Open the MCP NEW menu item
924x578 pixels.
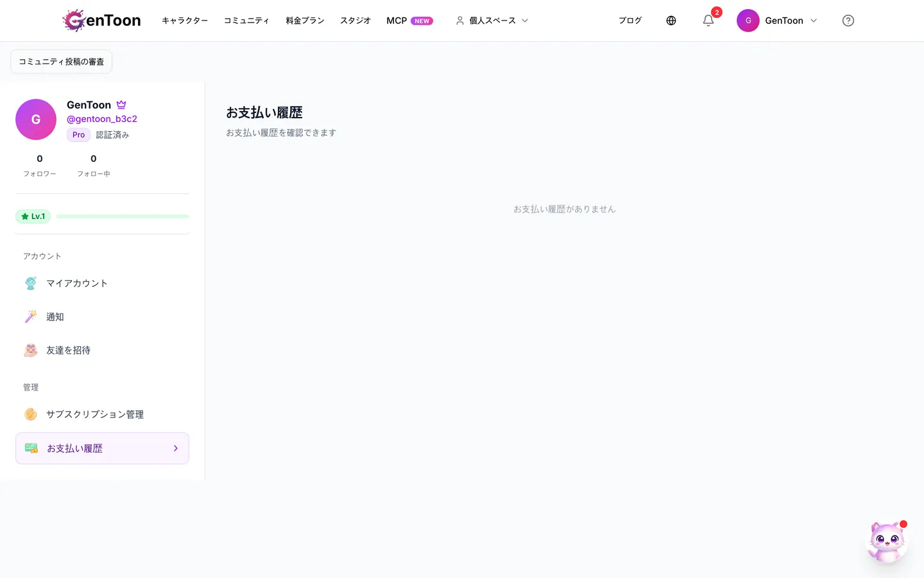409,21
